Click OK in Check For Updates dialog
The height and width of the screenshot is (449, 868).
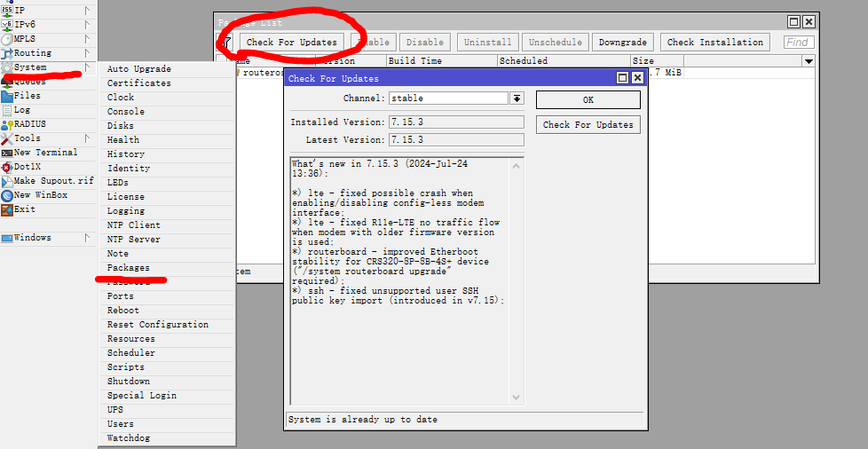[588, 100]
